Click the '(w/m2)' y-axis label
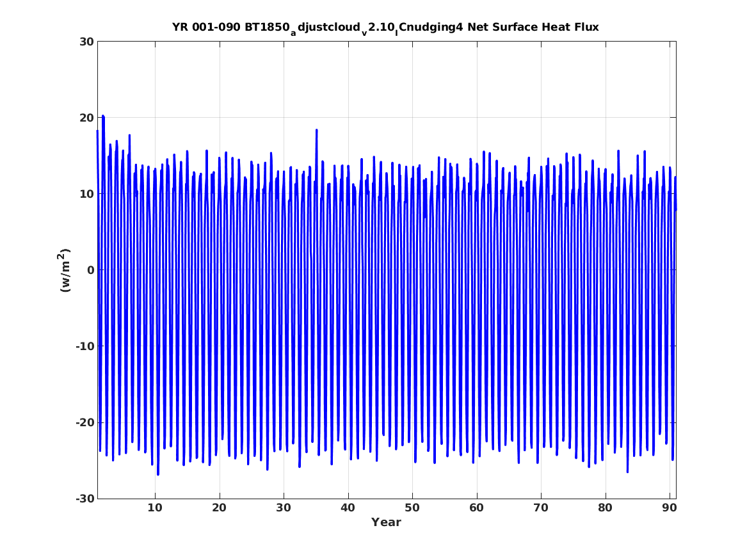Viewport: 747px width, 560px height. click(64, 270)
